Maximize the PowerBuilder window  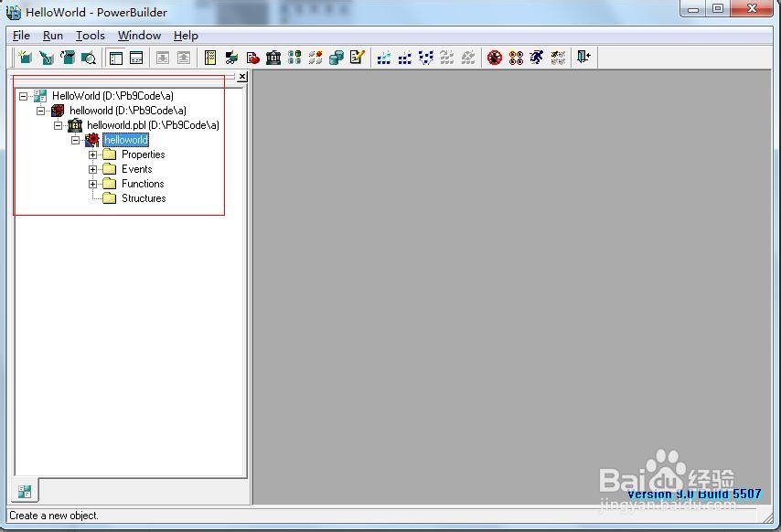coord(718,8)
